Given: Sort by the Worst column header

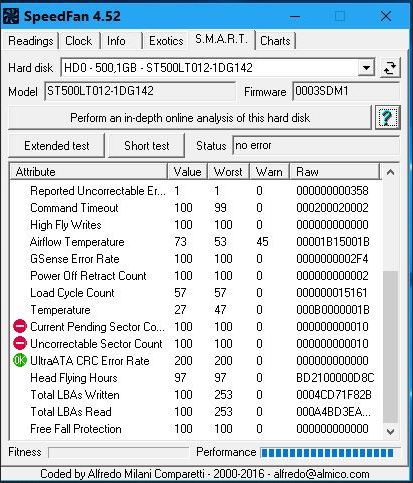Looking at the screenshot, I should pyautogui.click(x=228, y=172).
